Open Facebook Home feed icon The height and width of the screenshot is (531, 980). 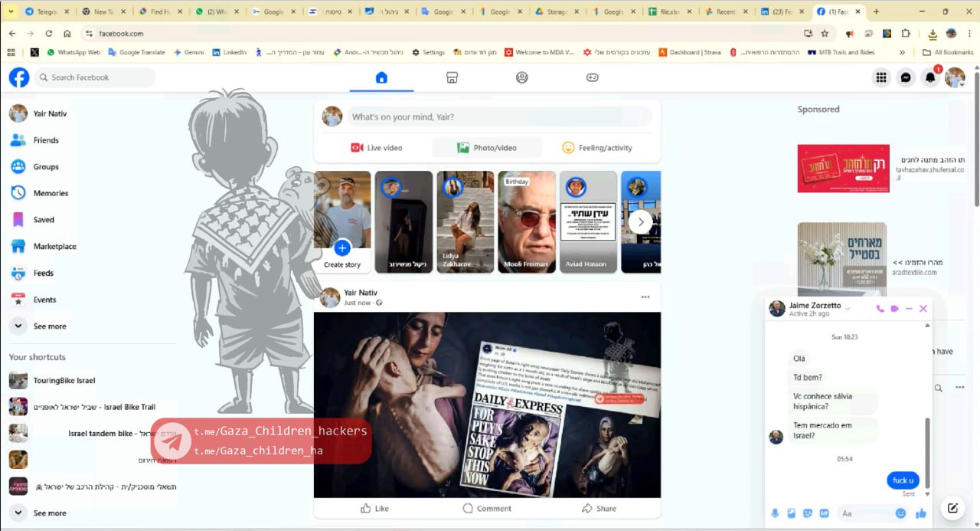click(381, 77)
